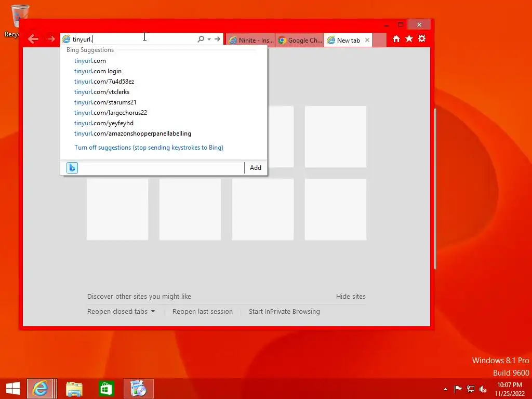The image size is (532, 399).
Task: Click the Go arrow in address bar
Action: pos(218,39)
